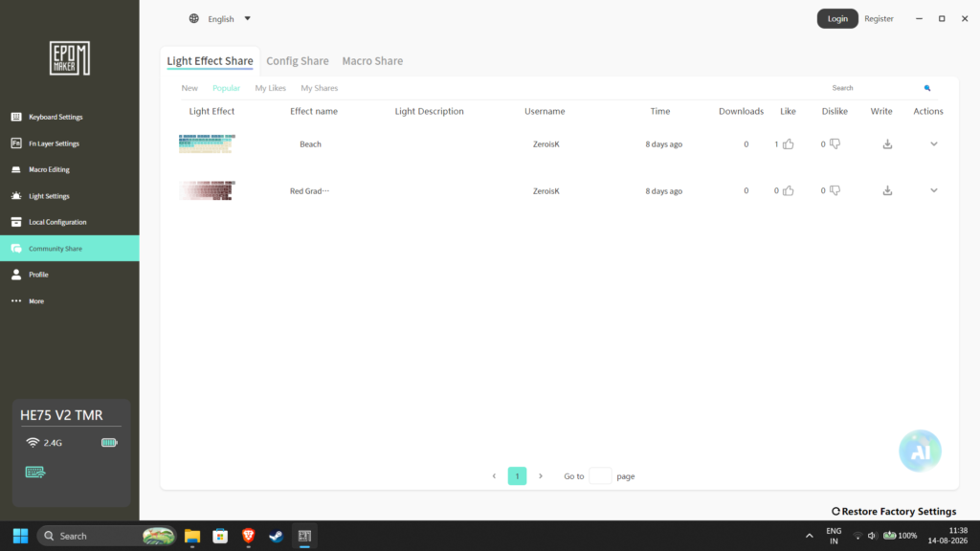Click the 2.4G wireless connection icon

[x=33, y=442]
